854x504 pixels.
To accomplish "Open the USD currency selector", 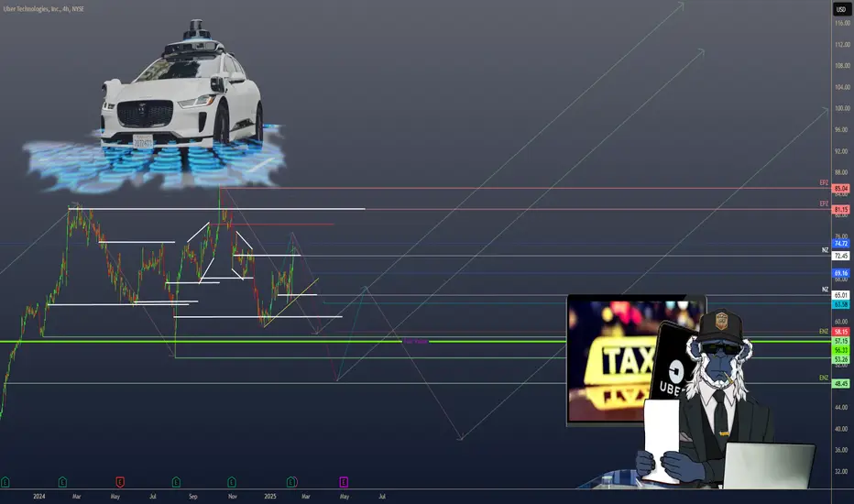I will tap(841, 9).
